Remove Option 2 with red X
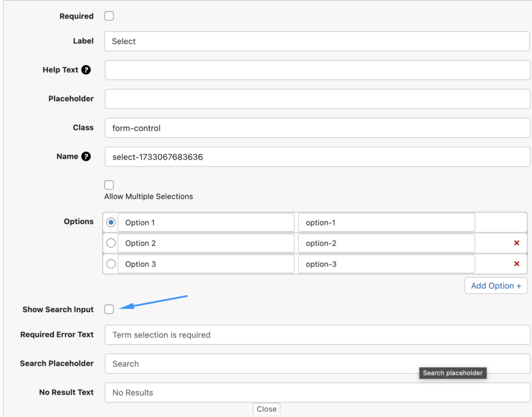The image size is (532, 417). (516, 243)
